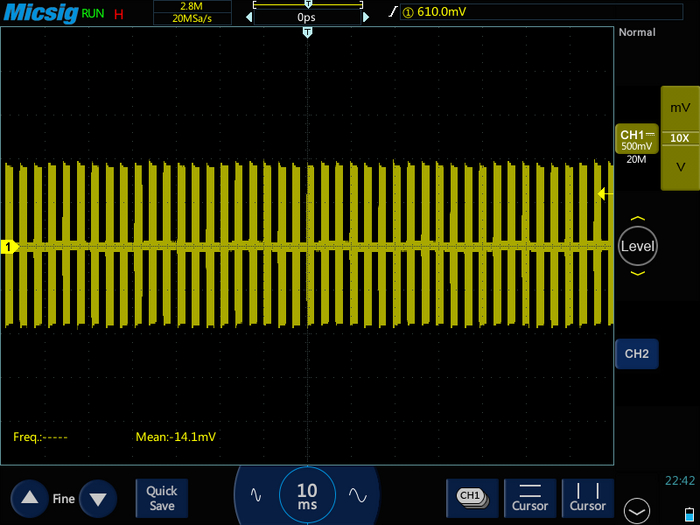This screenshot has height=525, width=700.
Task: Select the CH1 500mV channel tab
Action: coord(637,141)
